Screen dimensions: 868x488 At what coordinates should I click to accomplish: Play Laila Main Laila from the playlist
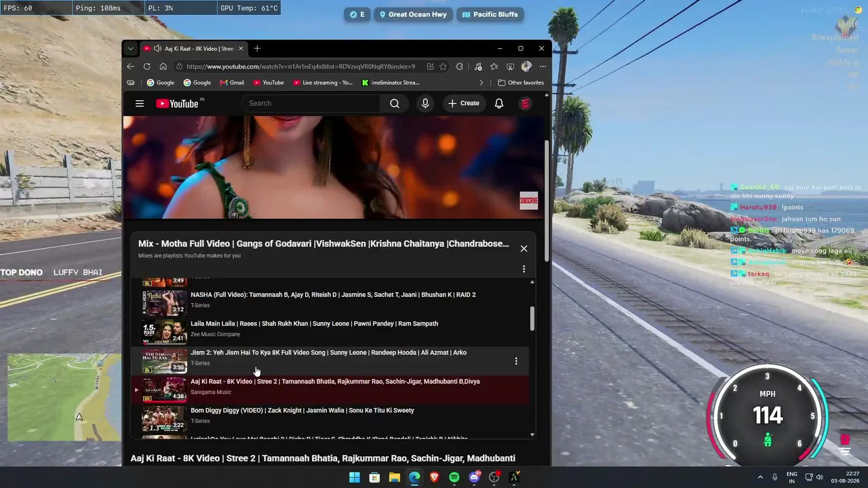(x=330, y=331)
